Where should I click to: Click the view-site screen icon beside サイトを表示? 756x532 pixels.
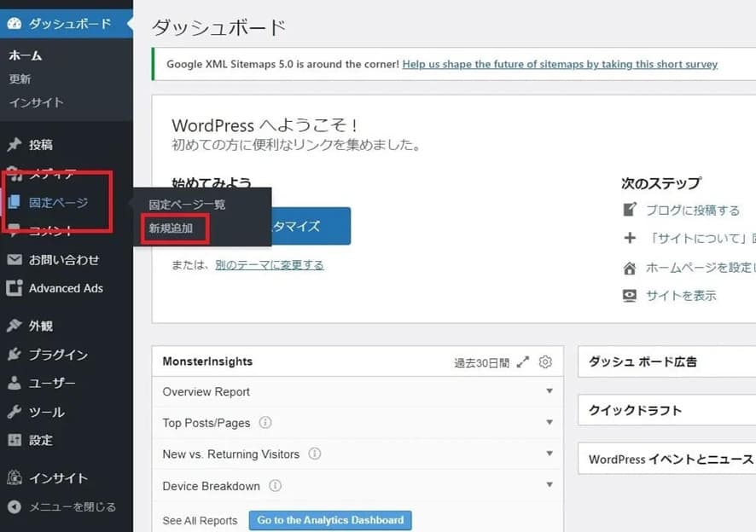[630, 295]
